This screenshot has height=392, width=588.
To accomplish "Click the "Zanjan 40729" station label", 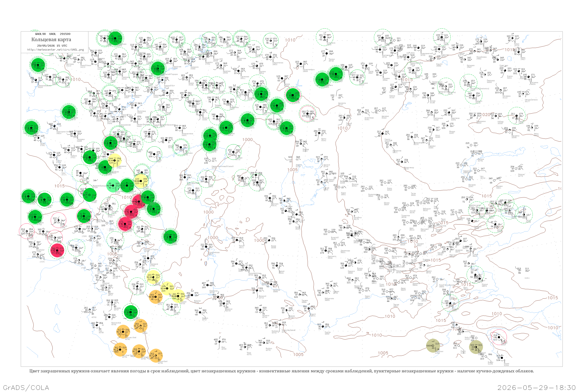I will tap(142, 293).
